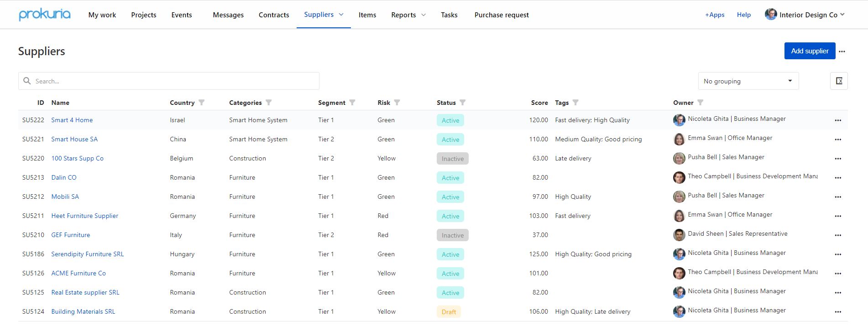Filter the Categories column
Screen dimensions: 868x326
point(269,103)
